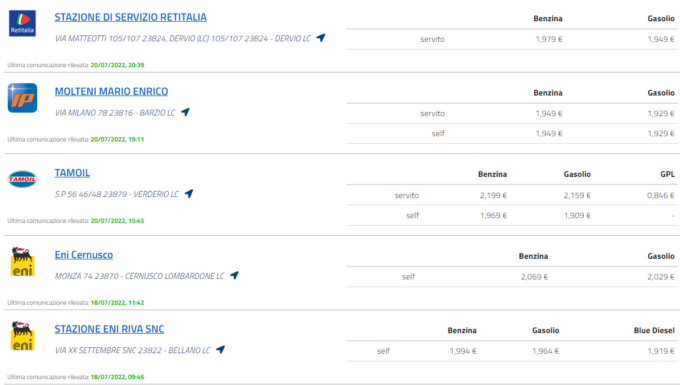Click the Eni Cernusco station logo

point(22,261)
